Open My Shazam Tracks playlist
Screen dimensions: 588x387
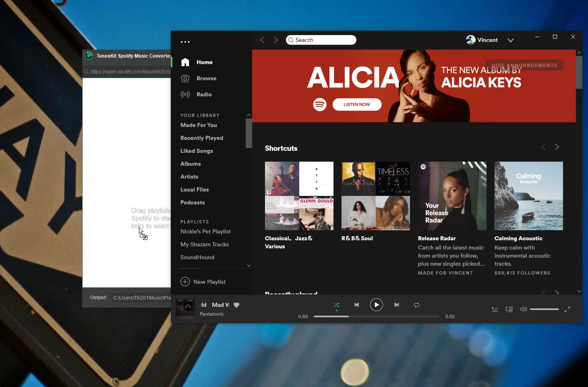pyautogui.click(x=205, y=244)
